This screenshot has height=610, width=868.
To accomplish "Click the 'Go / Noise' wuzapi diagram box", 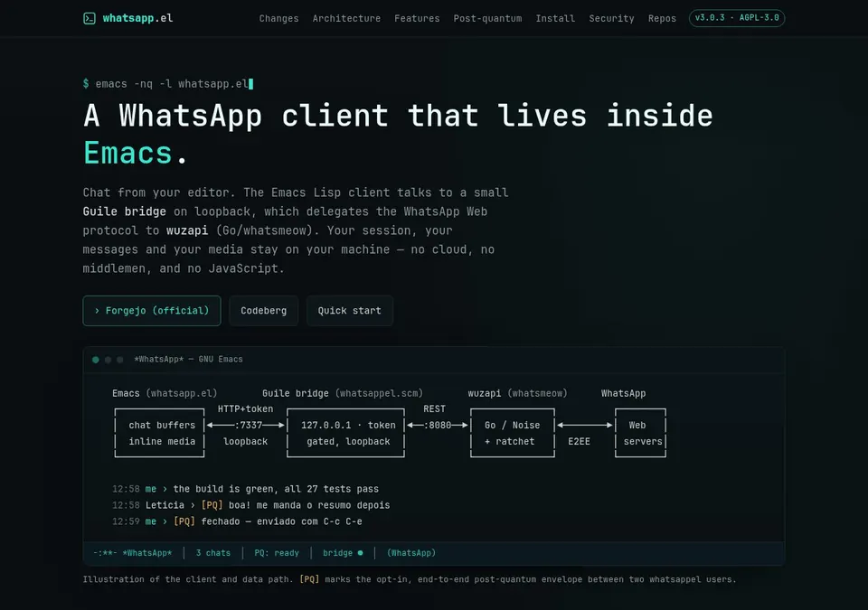I will coord(513,433).
